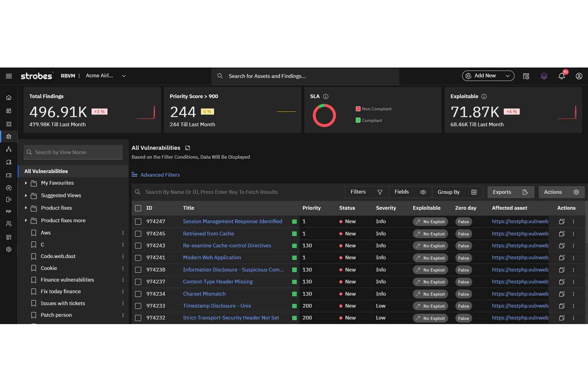Viewport: 588px width, 392px height.
Task: Open Fix today finance view
Action: click(x=61, y=292)
